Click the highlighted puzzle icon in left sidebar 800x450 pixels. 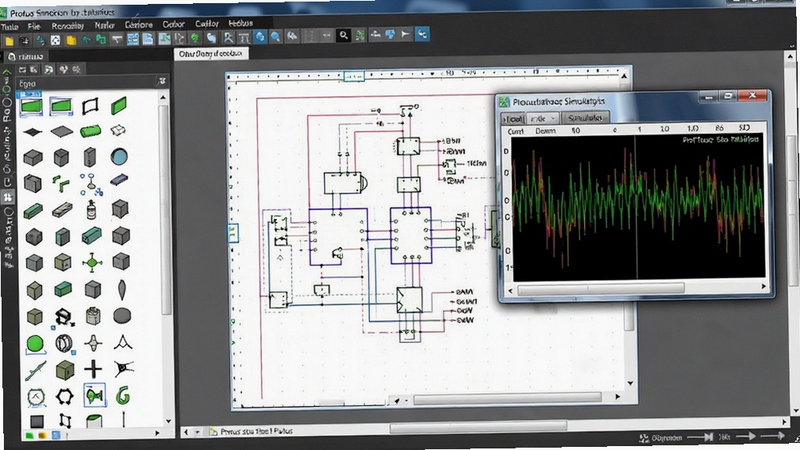8,197
